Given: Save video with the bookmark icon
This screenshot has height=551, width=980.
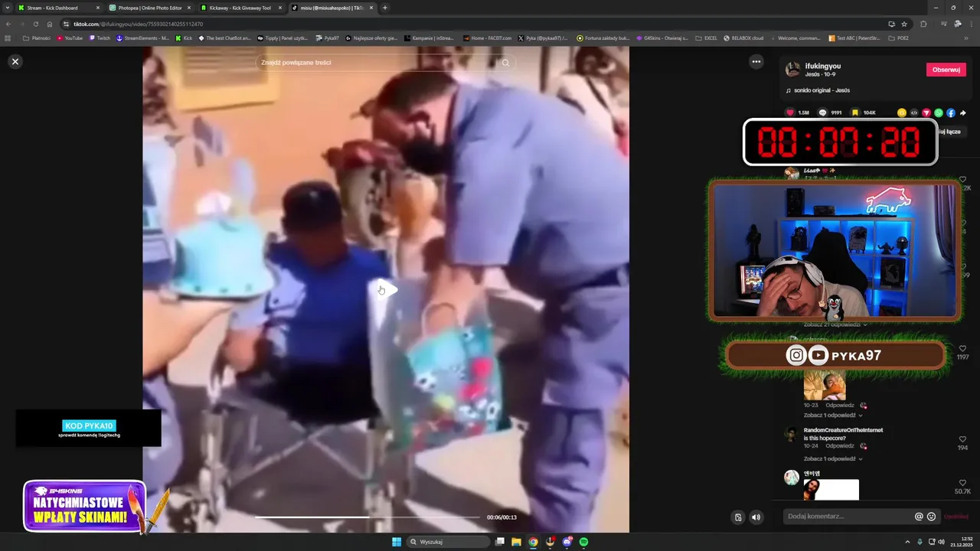Looking at the screenshot, I should (855, 112).
